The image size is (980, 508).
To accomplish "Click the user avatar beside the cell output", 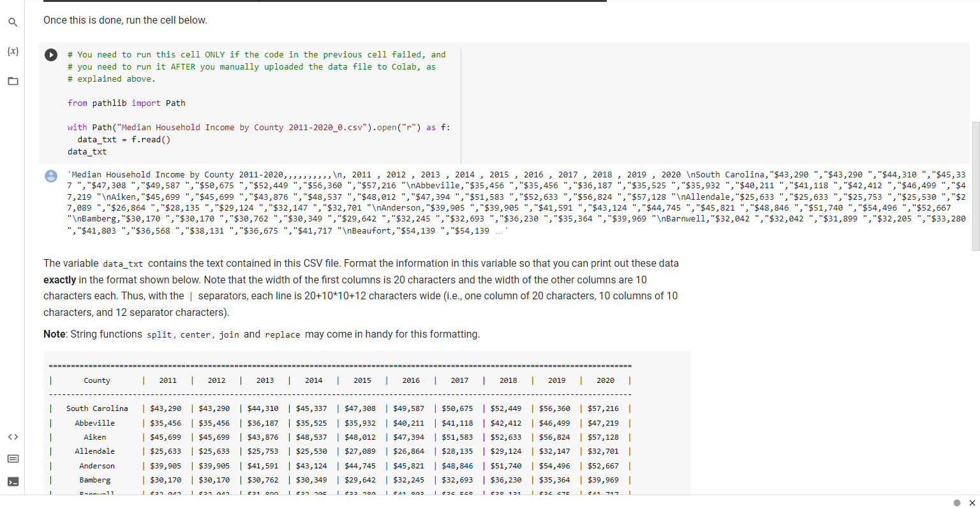I will click(x=51, y=176).
